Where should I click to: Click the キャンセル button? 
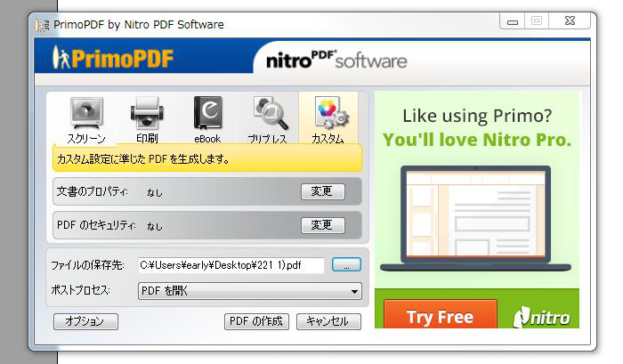click(328, 321)
